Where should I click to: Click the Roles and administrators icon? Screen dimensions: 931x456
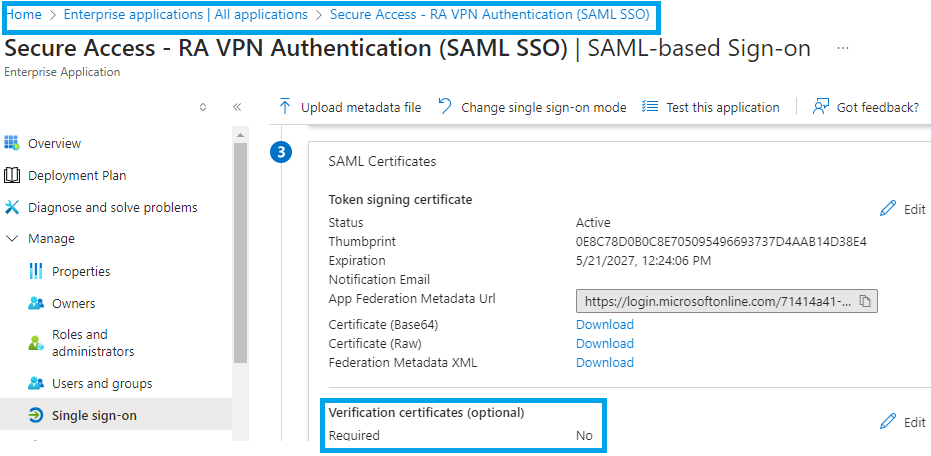pos(36,343)
